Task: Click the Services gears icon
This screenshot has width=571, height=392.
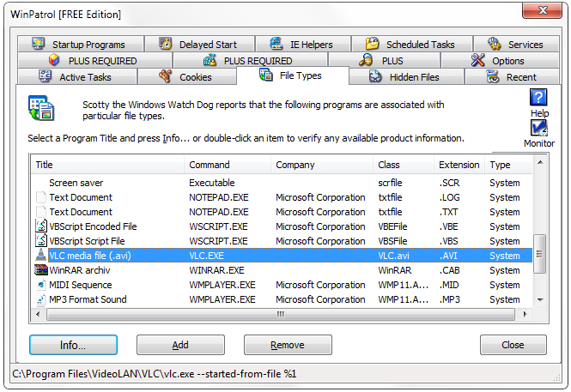Action: [495, 44]
